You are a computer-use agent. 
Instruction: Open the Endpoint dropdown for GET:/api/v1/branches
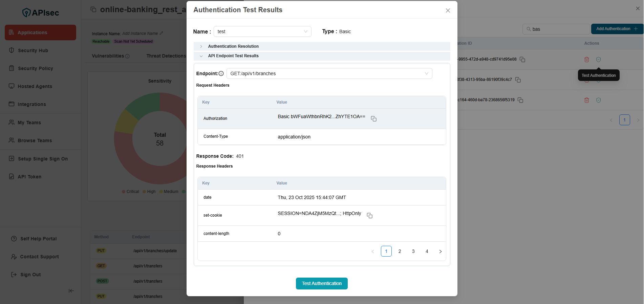(x=329, y=73)
